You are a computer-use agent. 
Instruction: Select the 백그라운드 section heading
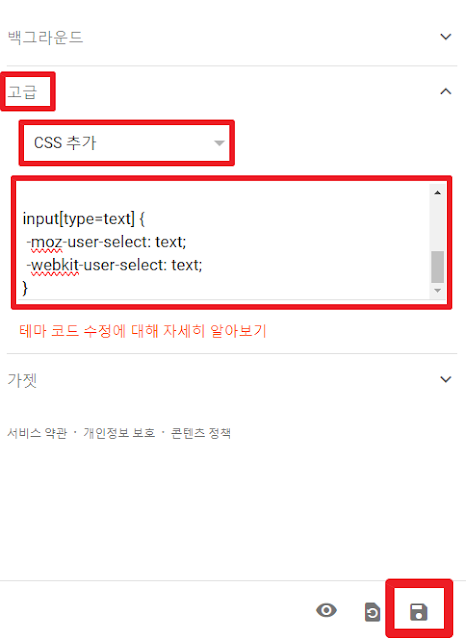(45, 37)
